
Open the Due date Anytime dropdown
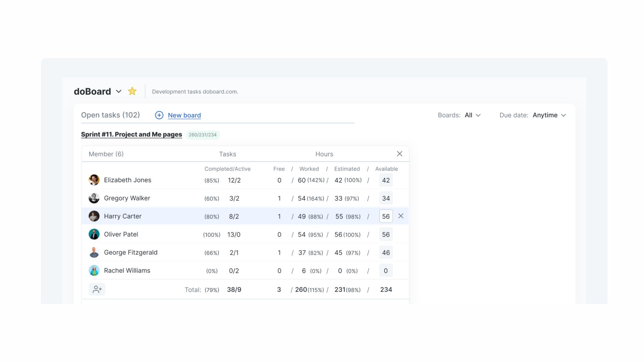549,115
